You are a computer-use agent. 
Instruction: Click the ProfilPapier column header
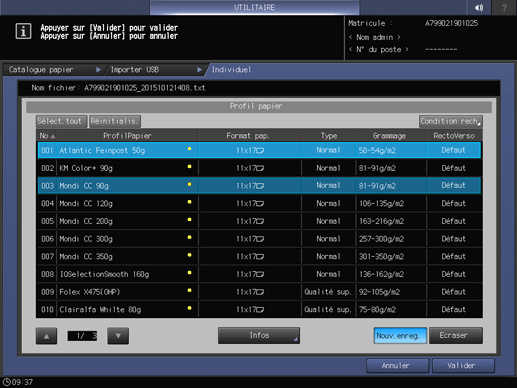pos(127,136)
